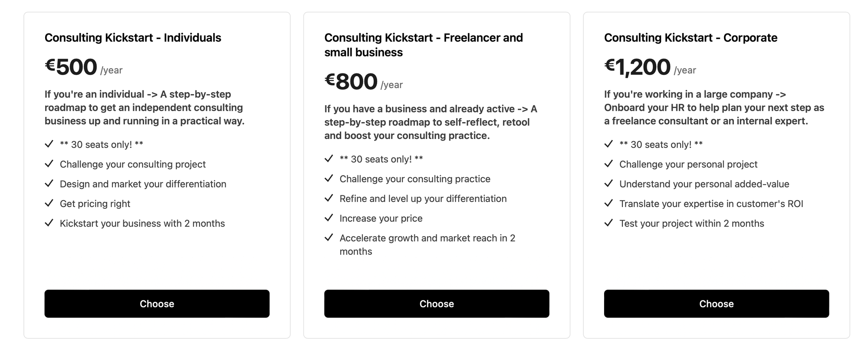Viewport: 868px width, 346px height.
Task: Choose the Individuals plan
Action: pyautogui.click(x=157, y=304)
